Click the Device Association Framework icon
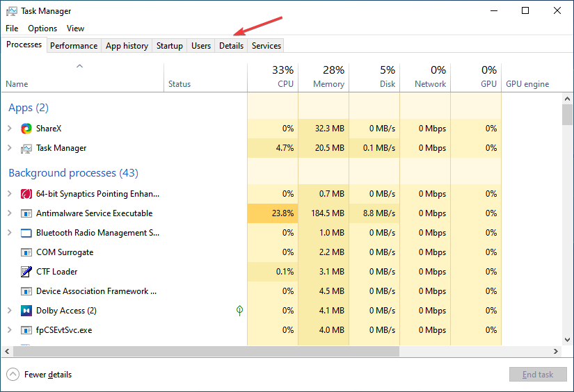This screenshot has width=574, height=392. pos(26,291)
